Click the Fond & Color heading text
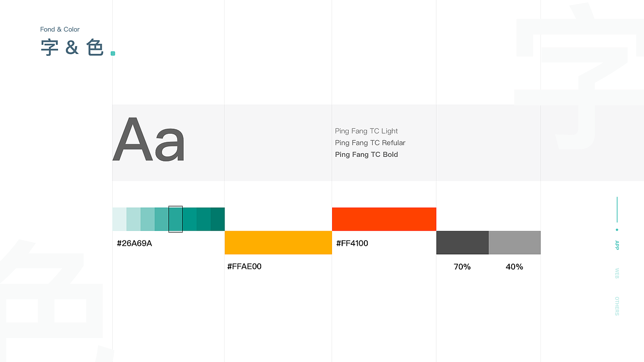The height and width of the screenshot is (362, 644). [60, 30]
